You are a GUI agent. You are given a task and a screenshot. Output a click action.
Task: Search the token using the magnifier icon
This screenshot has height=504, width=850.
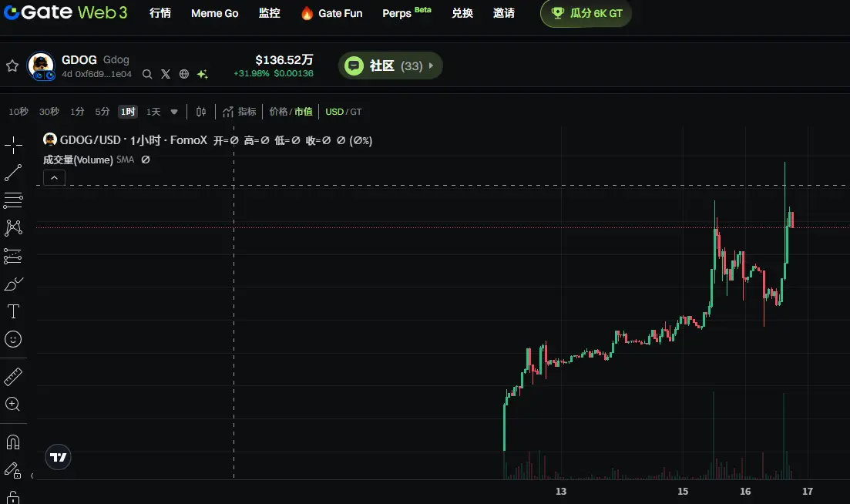pos(147,74)
